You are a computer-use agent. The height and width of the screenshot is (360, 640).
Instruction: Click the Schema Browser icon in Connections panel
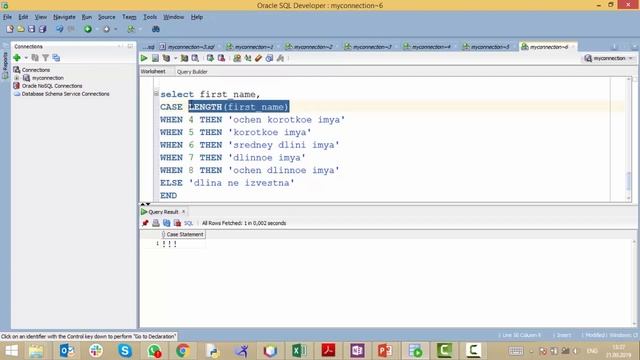point(56,58)
